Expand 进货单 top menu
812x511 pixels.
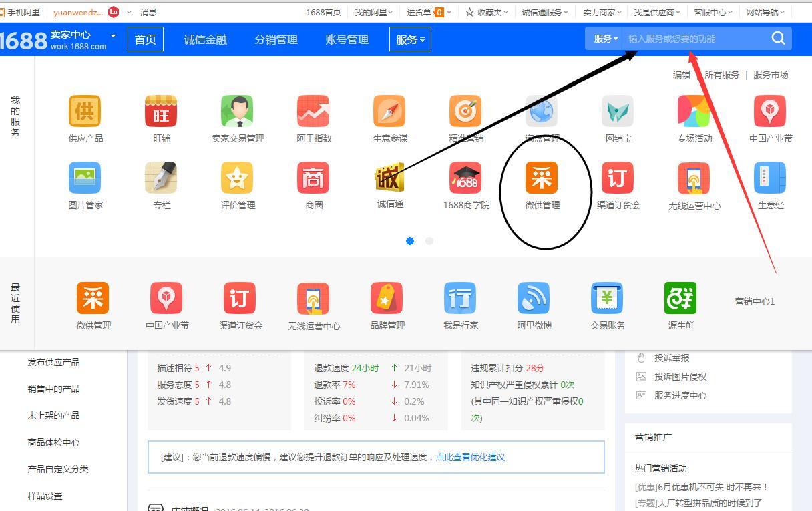pyautogui.click(x=429, y=12)
